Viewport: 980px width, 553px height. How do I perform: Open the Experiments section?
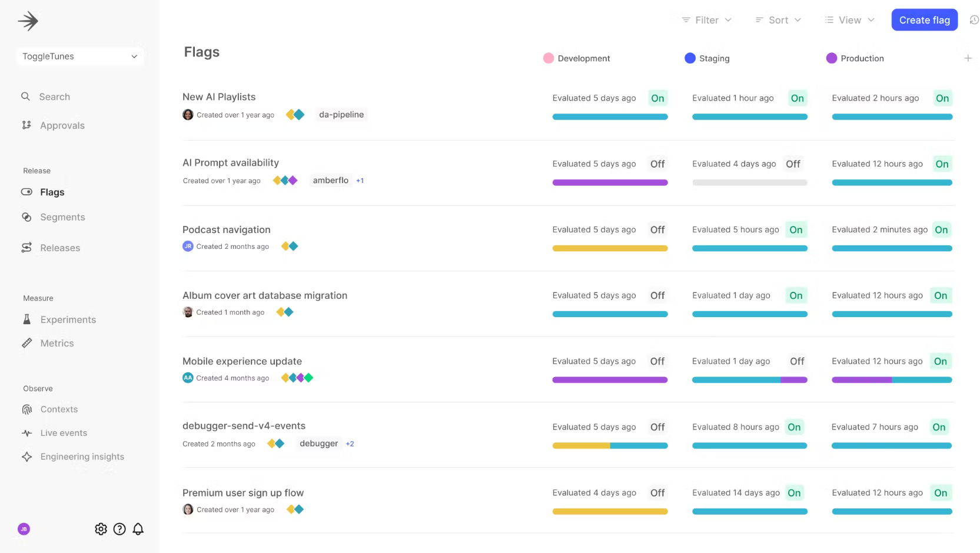(68, 319)
